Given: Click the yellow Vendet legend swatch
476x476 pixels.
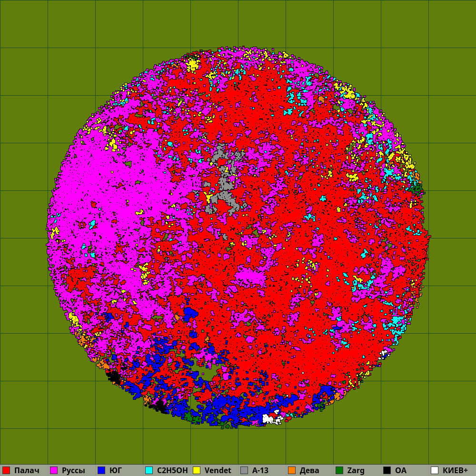Looking at the screenshot, I should click(x=197, y=470).
